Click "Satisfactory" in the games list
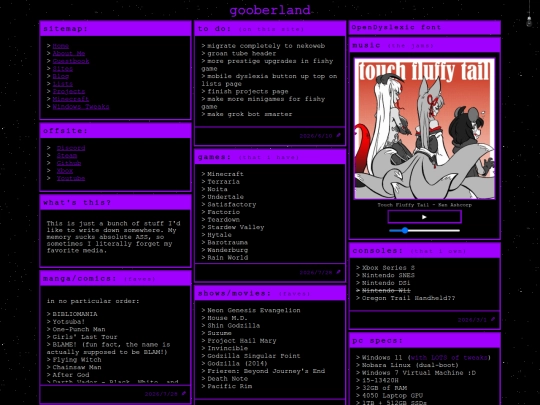 [x=231, y=204]
